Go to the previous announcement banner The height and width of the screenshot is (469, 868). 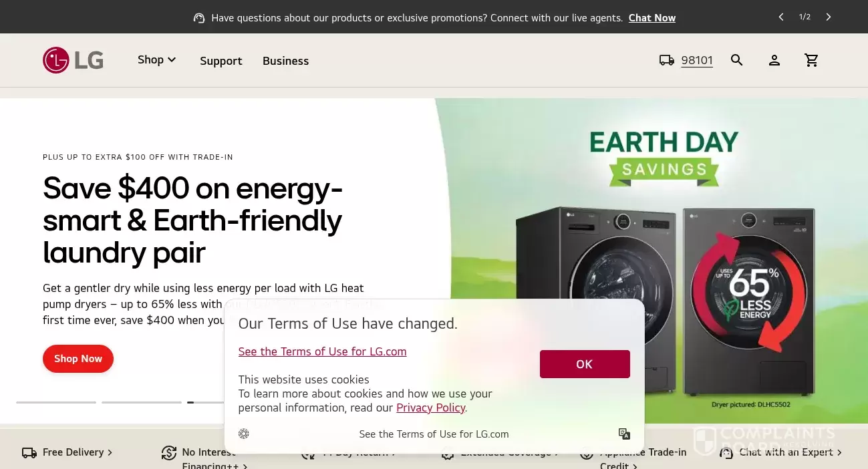[781, 17]
